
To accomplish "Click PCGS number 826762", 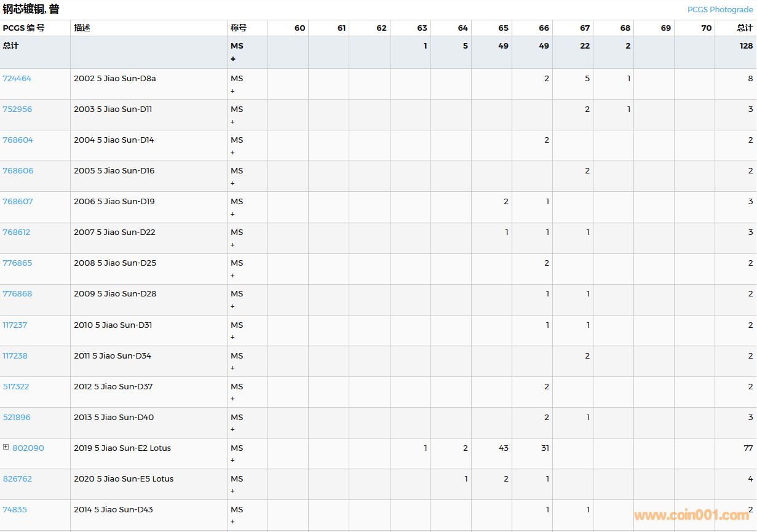I will pyautogui.click(x=17, y=479).
